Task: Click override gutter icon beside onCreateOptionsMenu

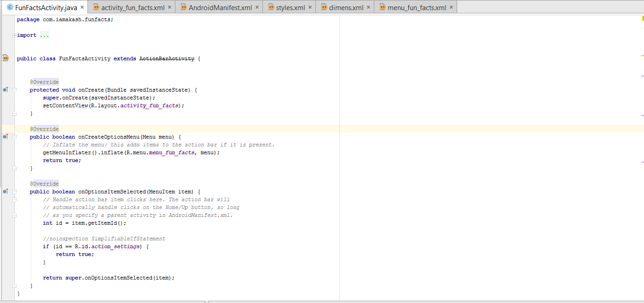Action: (6, 137)
